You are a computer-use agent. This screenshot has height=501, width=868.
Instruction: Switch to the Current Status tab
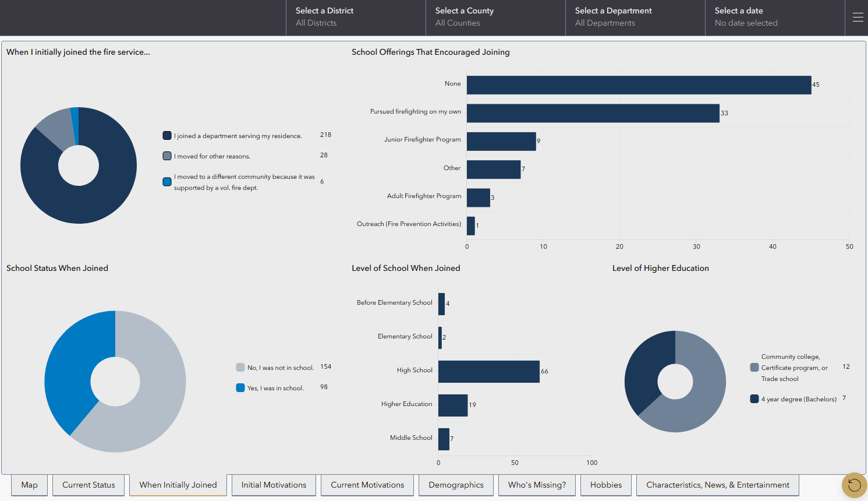(x=88, y=485)
